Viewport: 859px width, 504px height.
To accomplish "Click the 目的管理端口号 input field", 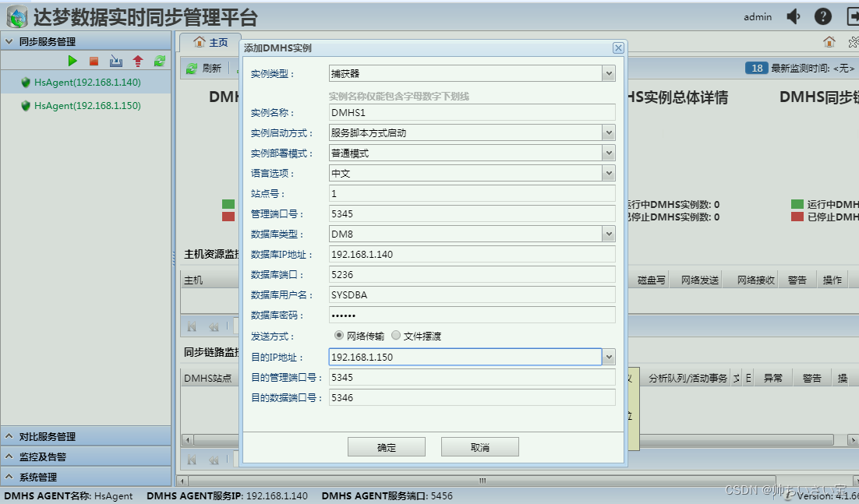I will click(472, 377).
